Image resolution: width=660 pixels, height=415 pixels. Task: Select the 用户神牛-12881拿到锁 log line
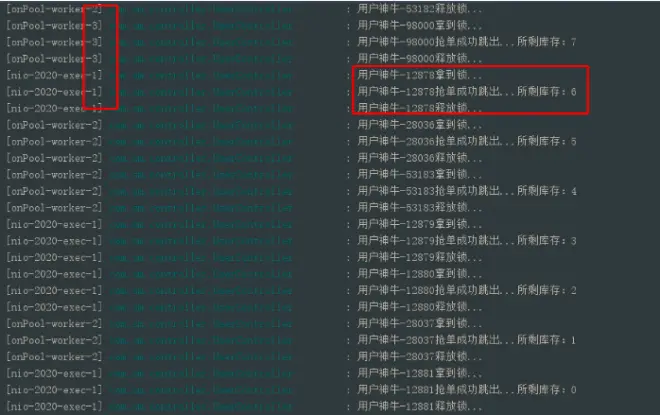tap(420, 373)
